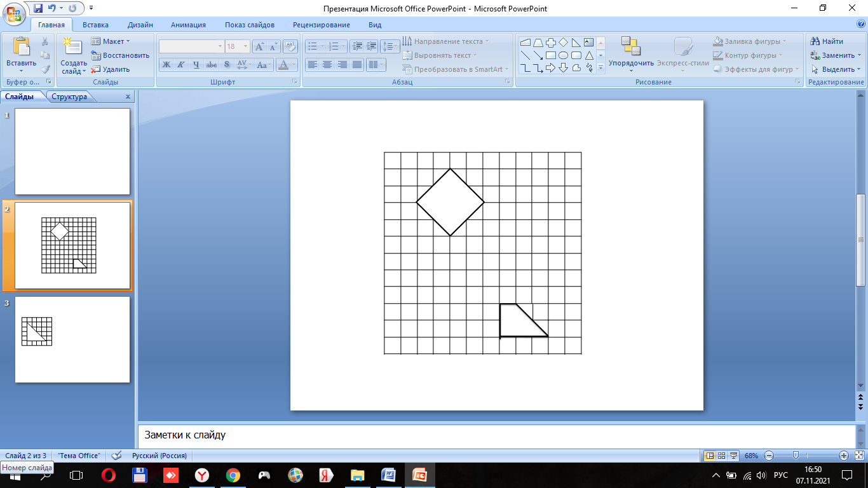Screen dimensions: 868x488
Task: Click the Заметки к слайду notes field
Action: coord(496,435)
